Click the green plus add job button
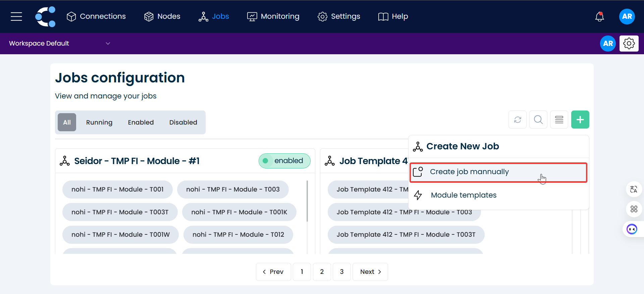The image size is (644, 294). point(580,120)
